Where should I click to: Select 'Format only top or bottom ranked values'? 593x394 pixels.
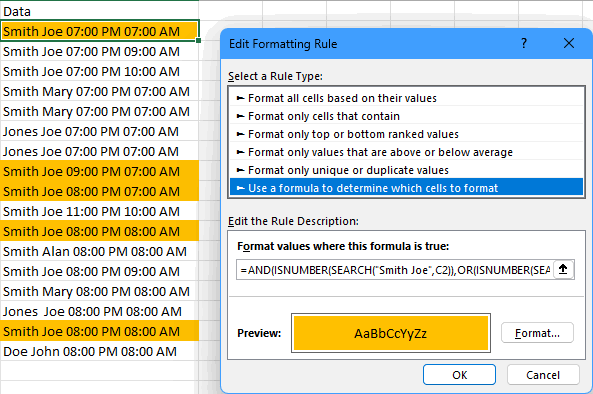click(x=407, y=134)
